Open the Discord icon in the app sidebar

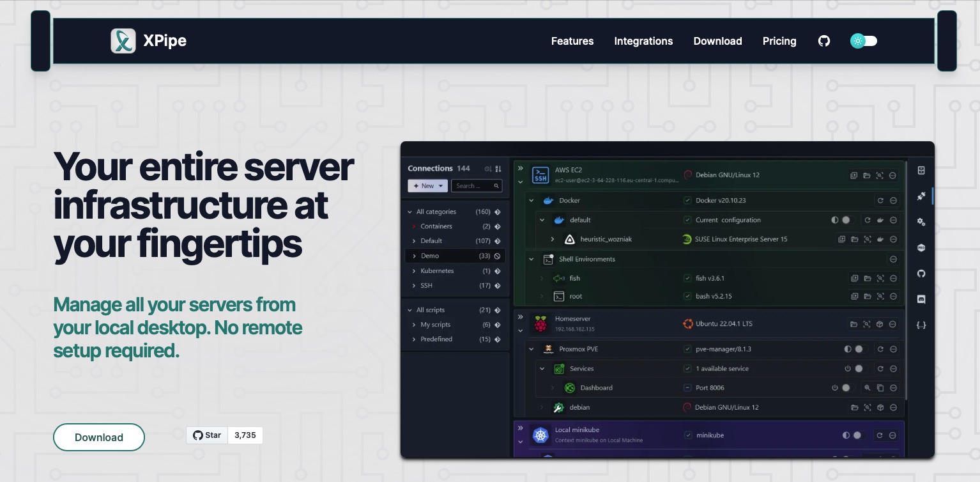(x=921, y=299)
